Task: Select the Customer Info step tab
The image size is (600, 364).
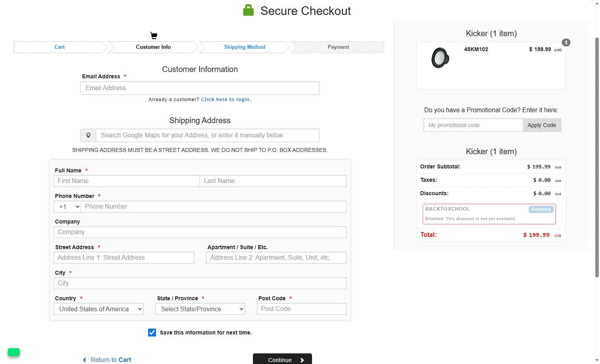Action: pyautogui.click(x=153, y=47)
